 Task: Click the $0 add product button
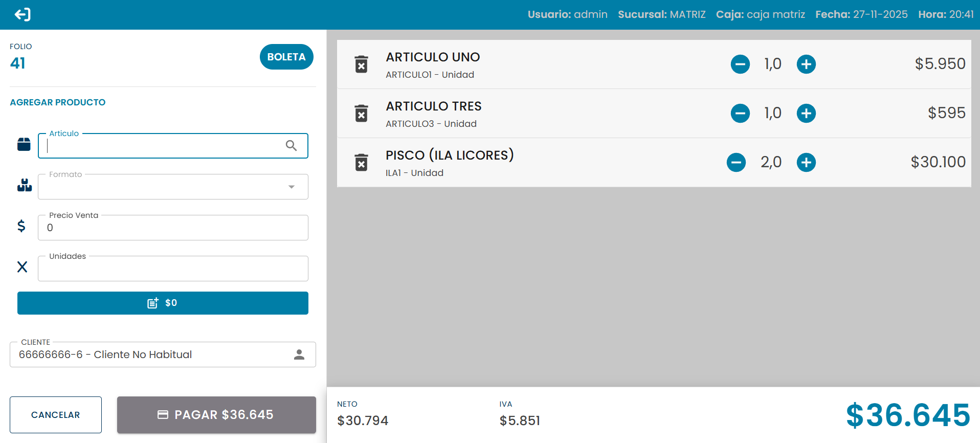pos(163,303)
